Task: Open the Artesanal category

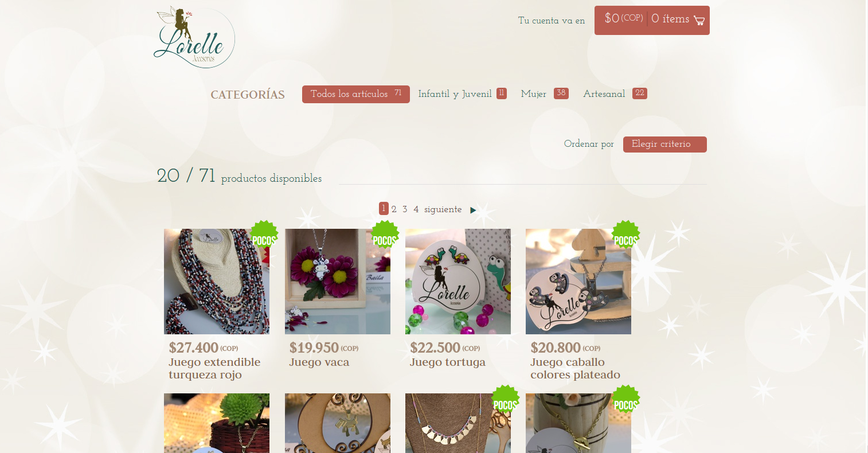Action: pos(615,94)
